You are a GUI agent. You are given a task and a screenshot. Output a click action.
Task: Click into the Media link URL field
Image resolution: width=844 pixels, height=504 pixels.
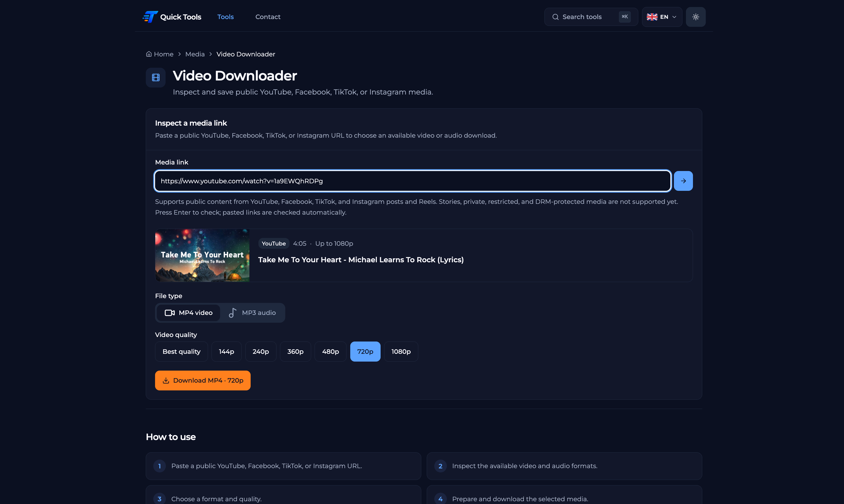click(x=412, y=181)
